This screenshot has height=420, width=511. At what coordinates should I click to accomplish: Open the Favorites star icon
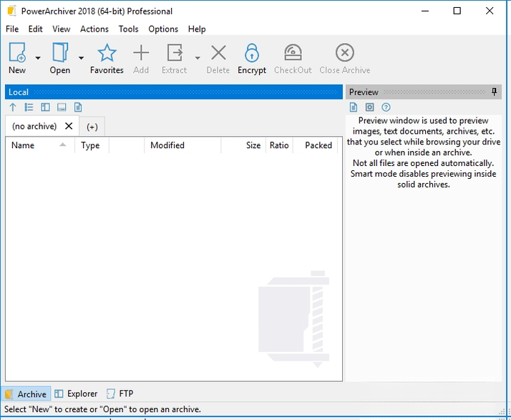[107, 53]
